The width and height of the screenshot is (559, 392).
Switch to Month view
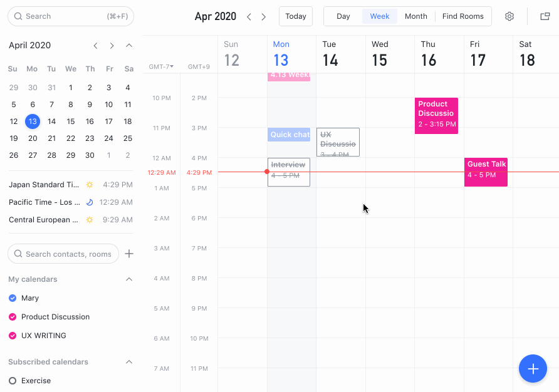point(415,16)
